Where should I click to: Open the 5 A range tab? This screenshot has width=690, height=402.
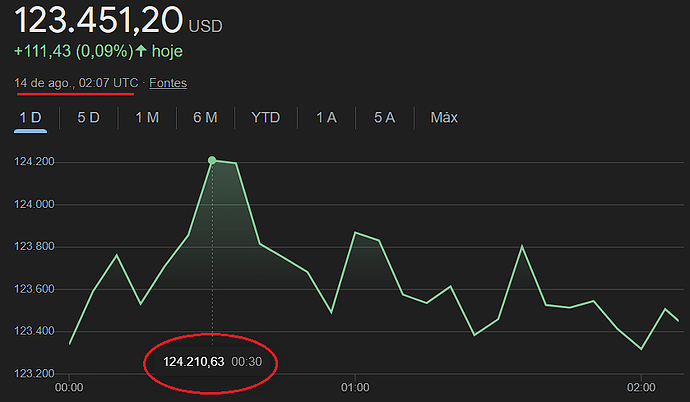[385, 118]
